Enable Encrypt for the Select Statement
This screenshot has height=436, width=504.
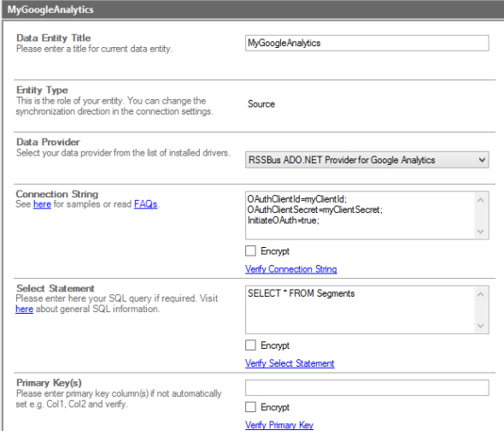pos(250,345)
